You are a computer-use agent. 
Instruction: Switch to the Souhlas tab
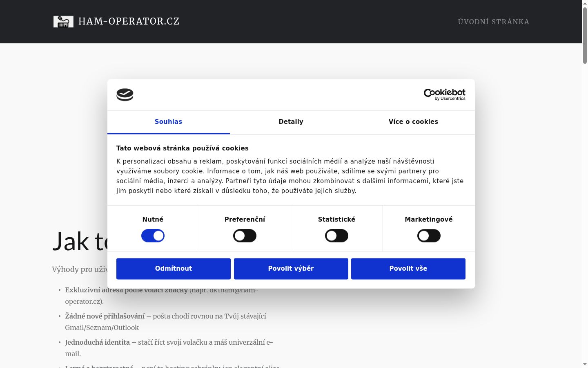tap(168, 122)
